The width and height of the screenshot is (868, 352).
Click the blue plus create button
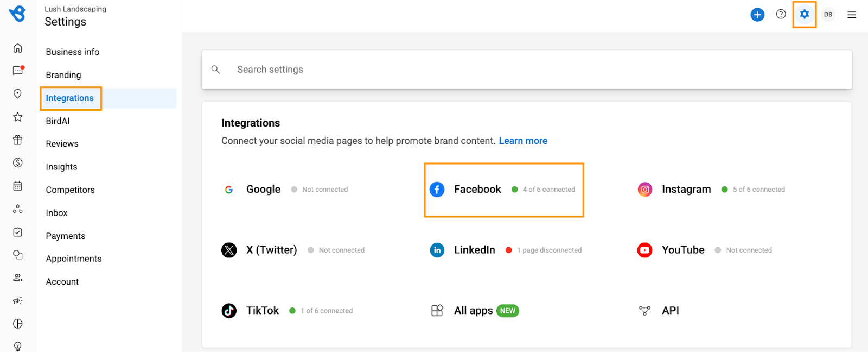coord(757,15)
